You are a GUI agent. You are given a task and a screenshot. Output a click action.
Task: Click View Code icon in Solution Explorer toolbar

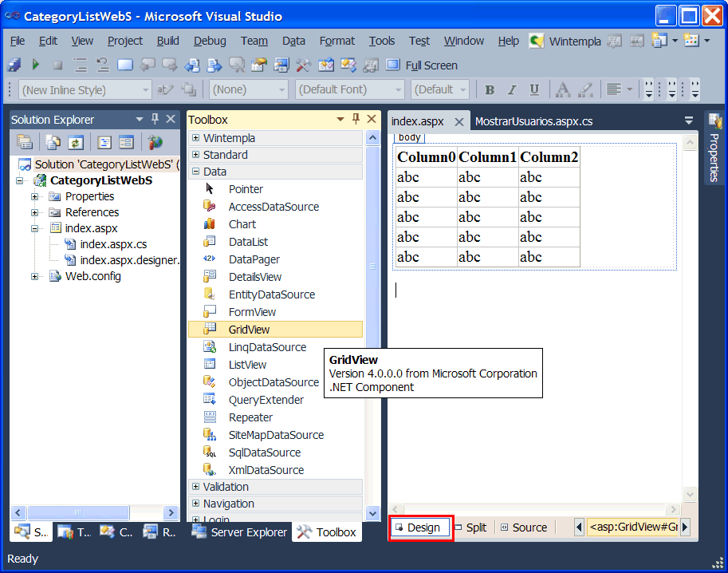104,142
